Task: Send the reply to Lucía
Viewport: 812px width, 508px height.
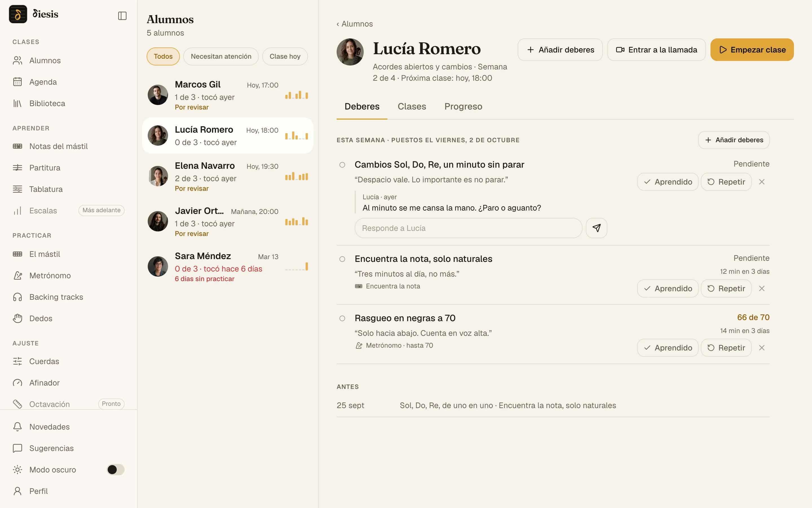Action: coord(596,228)
